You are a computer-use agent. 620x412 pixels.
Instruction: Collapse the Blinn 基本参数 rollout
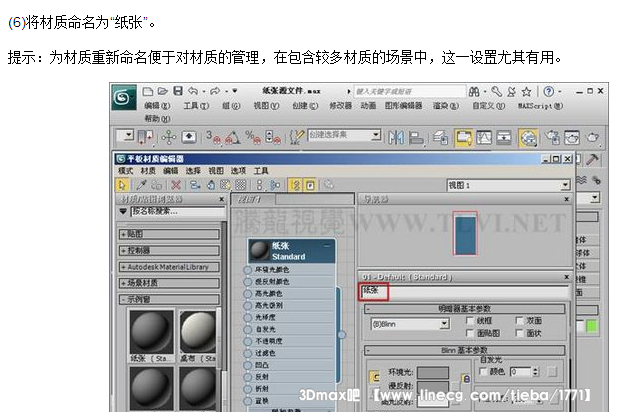click(x=465, y=350)
